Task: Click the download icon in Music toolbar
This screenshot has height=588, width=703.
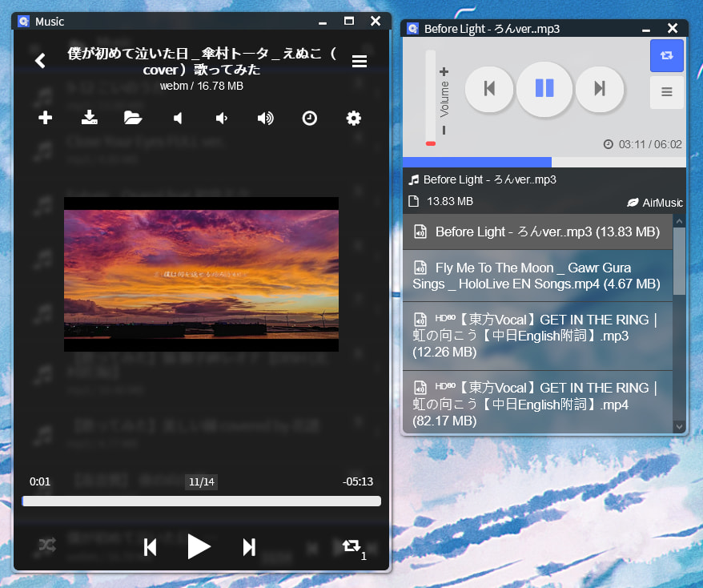Action: click(x=90, y=119)
